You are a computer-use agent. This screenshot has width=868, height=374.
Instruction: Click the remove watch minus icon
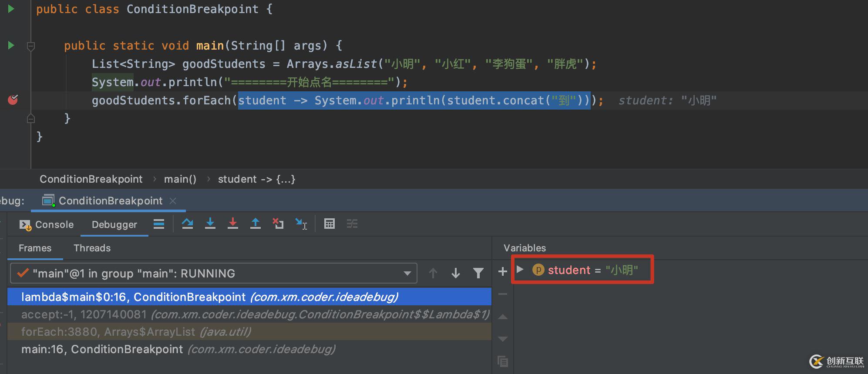click(503, 294)
